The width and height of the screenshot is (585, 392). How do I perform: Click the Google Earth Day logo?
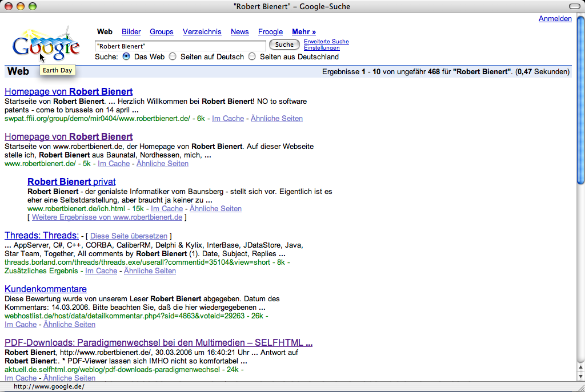[46, 45]
